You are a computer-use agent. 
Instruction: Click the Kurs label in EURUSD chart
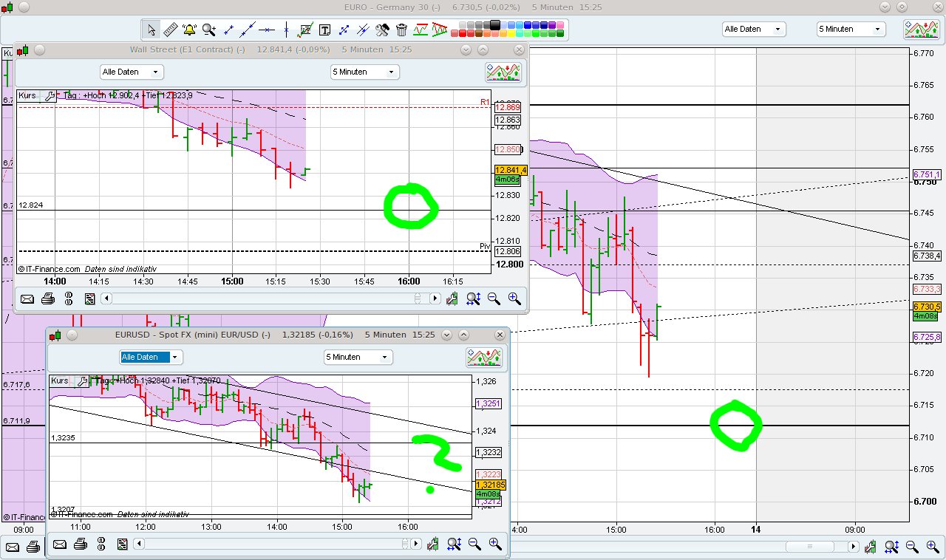pyautogui.click(x=59, y=380)
